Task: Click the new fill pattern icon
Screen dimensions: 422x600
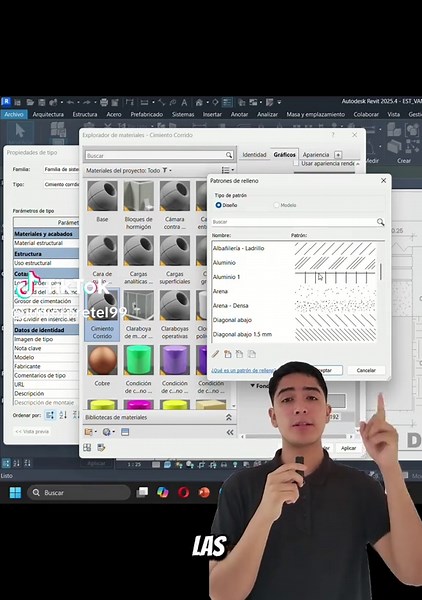Action: tap(228, 354)
